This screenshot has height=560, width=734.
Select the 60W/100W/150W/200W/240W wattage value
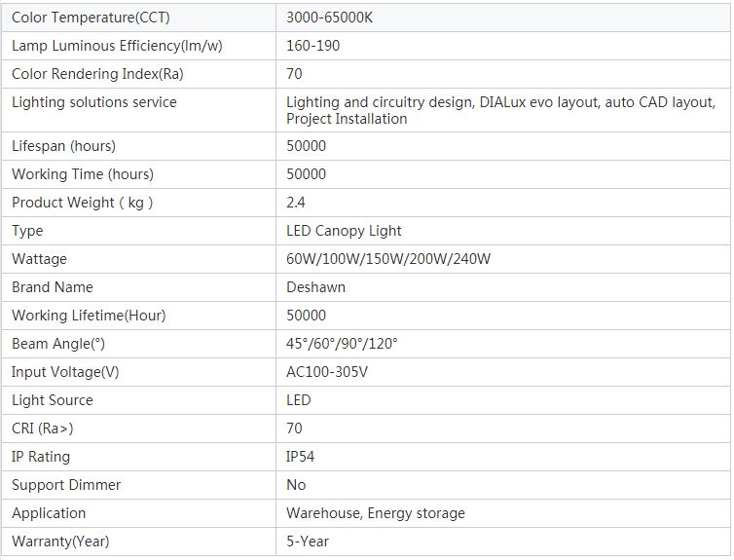pyautogui.click(x=388, y=259)
